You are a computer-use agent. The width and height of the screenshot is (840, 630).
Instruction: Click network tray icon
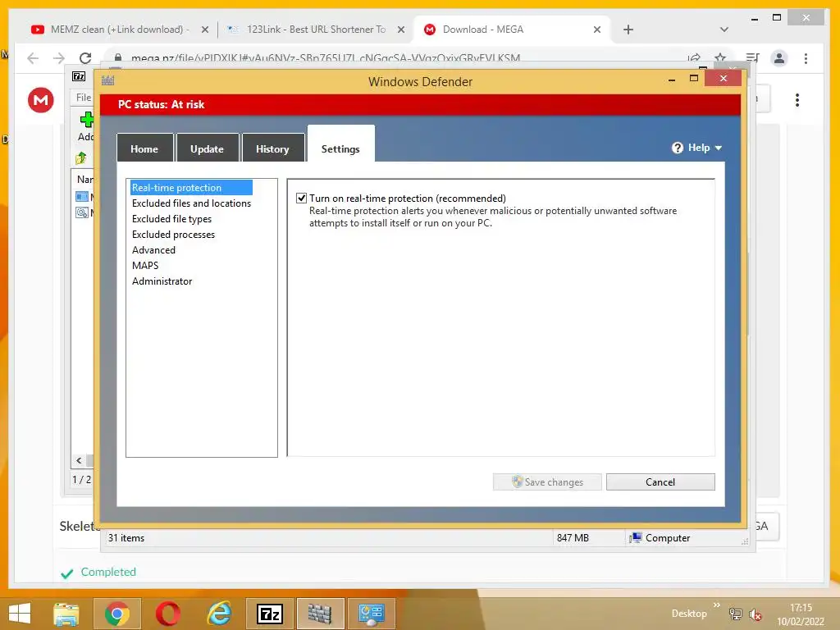click(x=736, y=614)
